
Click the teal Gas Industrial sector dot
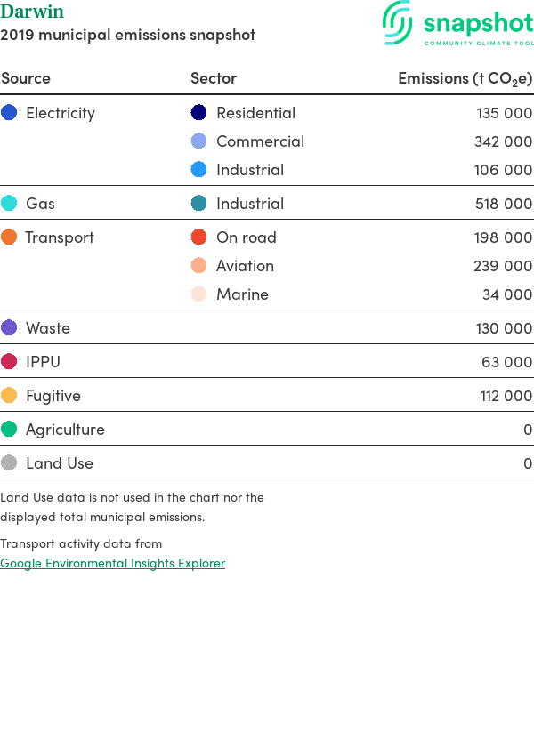coord(198,203)
